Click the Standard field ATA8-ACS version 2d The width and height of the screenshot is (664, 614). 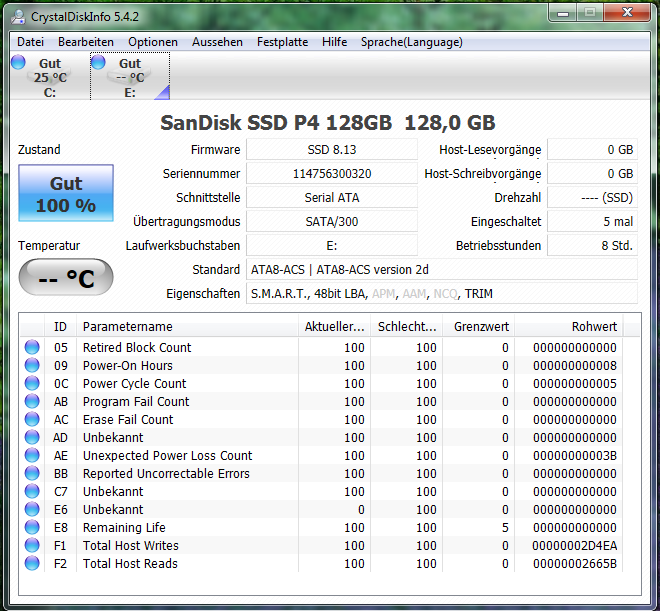pyautogui.click(x=442, y=270)
